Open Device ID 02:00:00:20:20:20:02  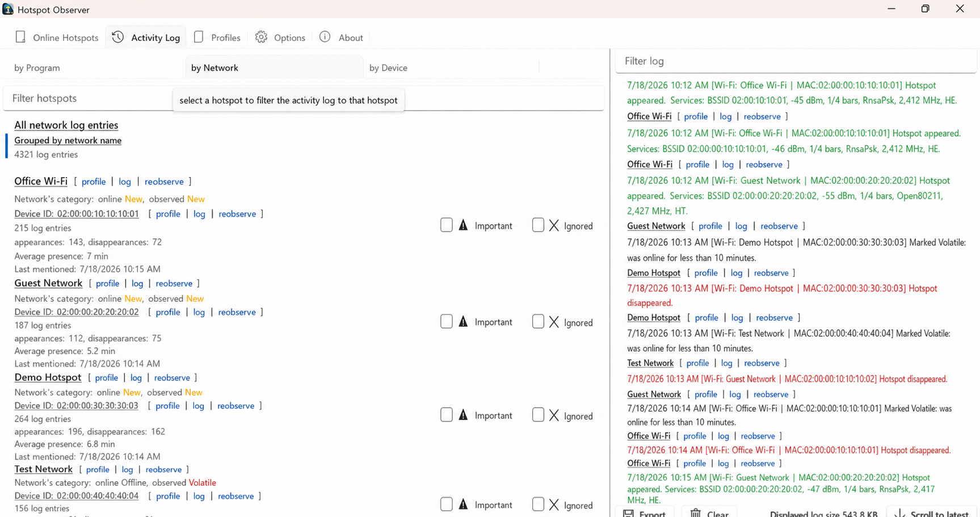click(77, 312)
